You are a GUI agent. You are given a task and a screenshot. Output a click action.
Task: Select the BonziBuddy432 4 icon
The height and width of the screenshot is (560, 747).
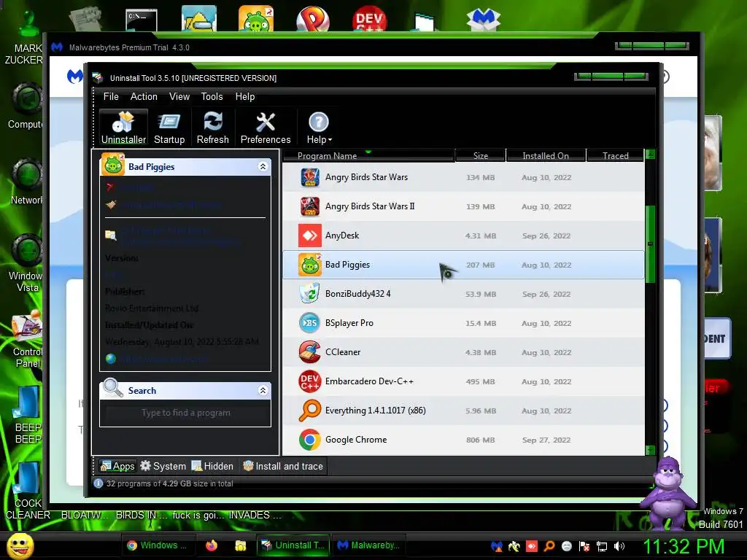pyautogui.click(x=310, y=294)
